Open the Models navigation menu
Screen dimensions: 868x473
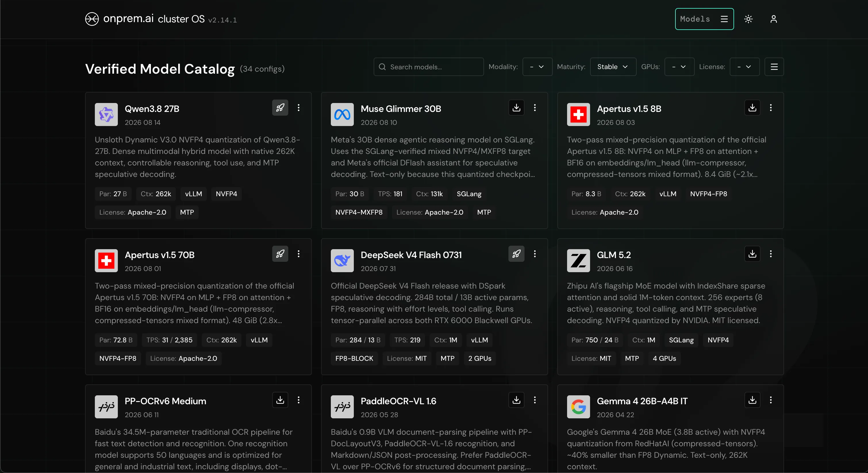704,19
